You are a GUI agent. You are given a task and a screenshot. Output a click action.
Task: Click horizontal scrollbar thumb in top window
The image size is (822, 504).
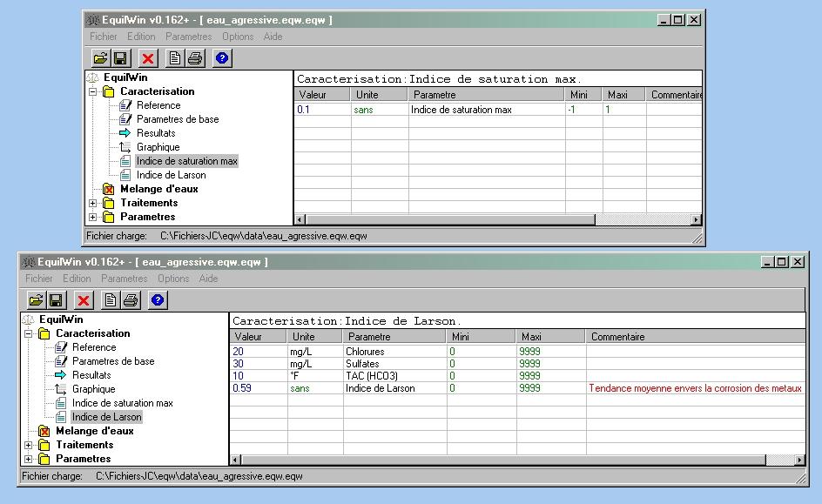(450, 219)
